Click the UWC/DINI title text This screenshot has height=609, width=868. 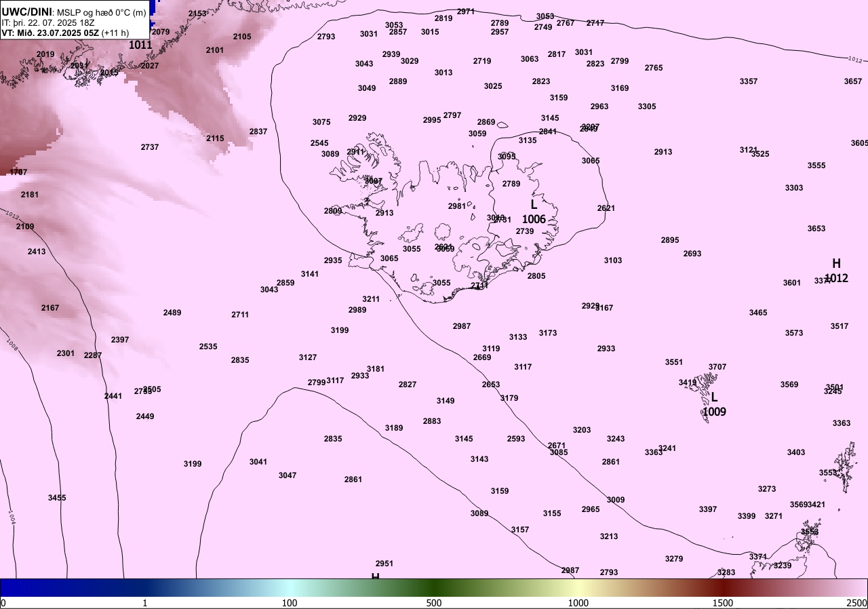(x=26, y=12)
